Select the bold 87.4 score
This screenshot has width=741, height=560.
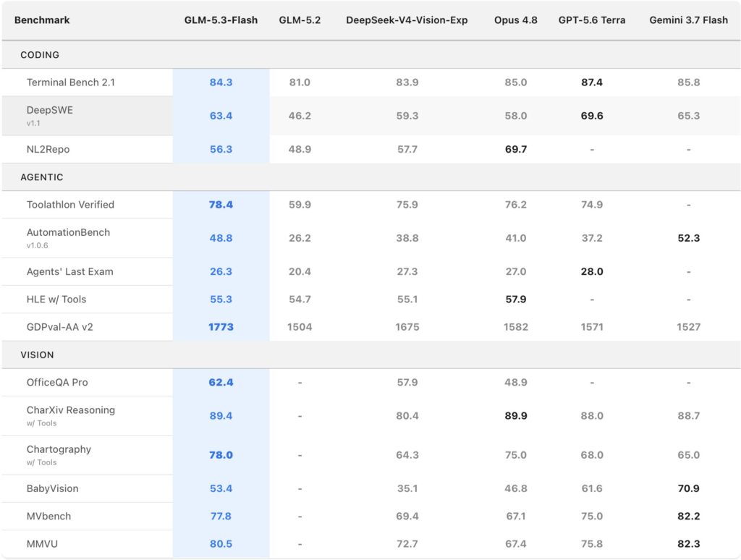click(x=592, y=82)
